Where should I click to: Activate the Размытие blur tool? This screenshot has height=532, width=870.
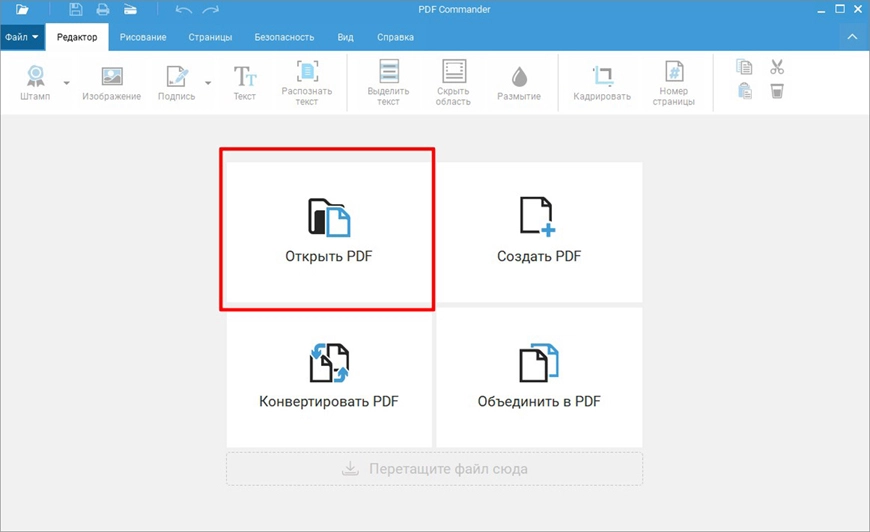coord(519,83)
